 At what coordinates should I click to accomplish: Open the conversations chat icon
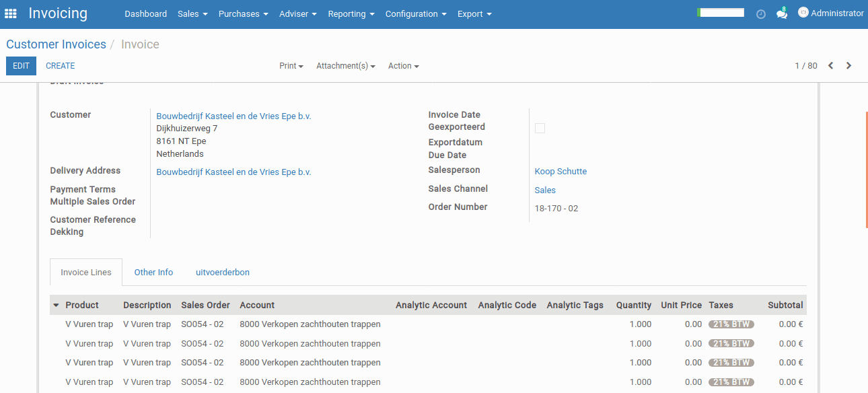point(781,13)
